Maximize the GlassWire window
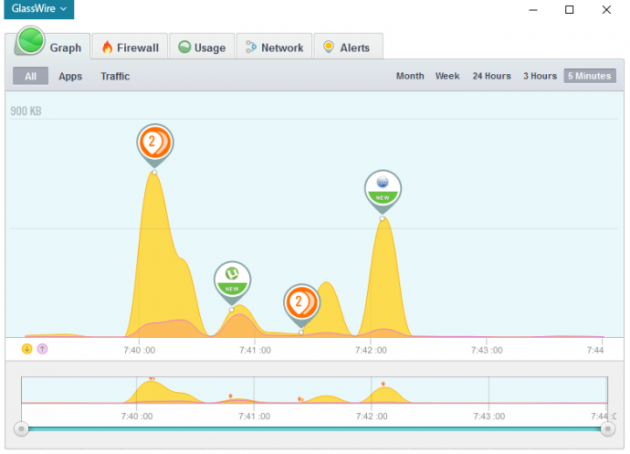 tap(569, 10)
